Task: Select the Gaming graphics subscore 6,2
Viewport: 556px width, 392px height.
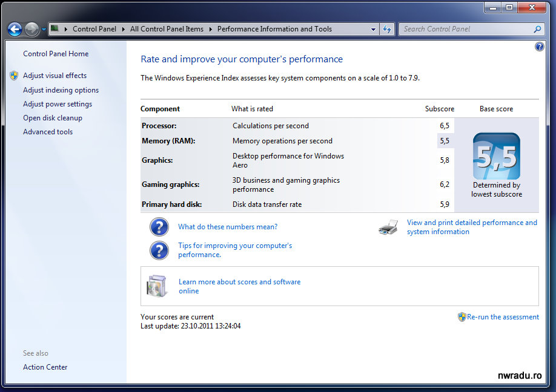Action: [445, 185]
